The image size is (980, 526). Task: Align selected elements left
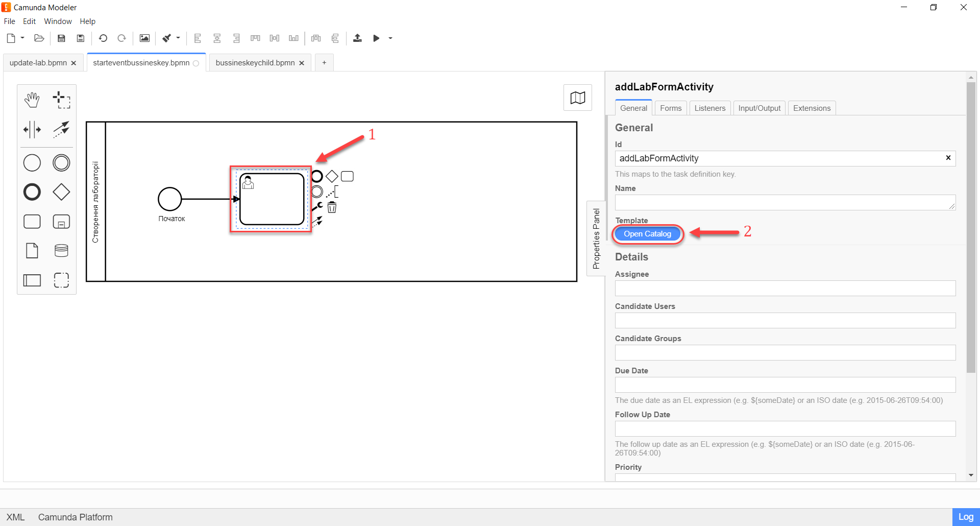coord(198,38)
